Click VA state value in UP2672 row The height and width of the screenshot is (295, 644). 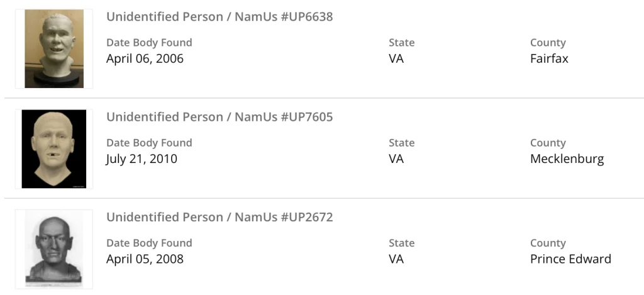(x=396, y=259)
